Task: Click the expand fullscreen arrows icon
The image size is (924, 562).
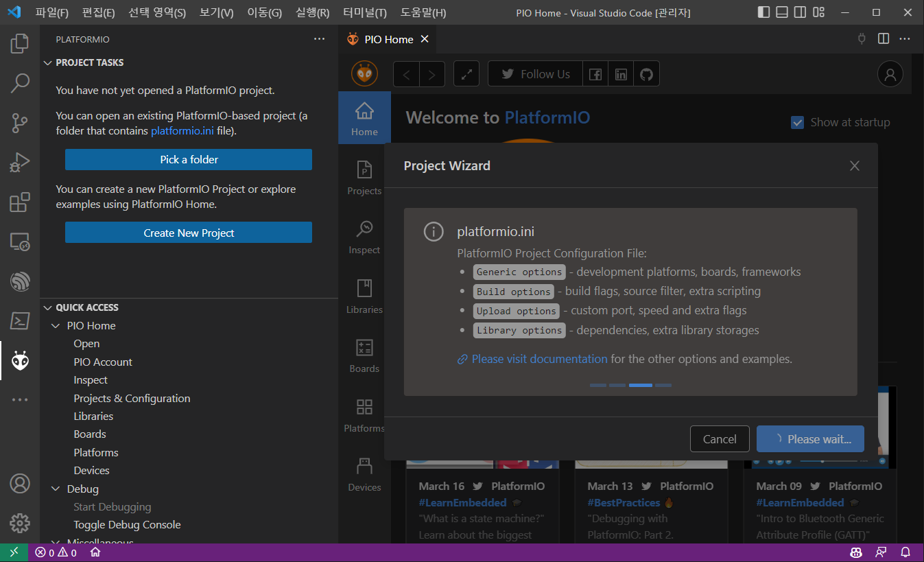Action: pyautogui.click(x=466, y=74)
